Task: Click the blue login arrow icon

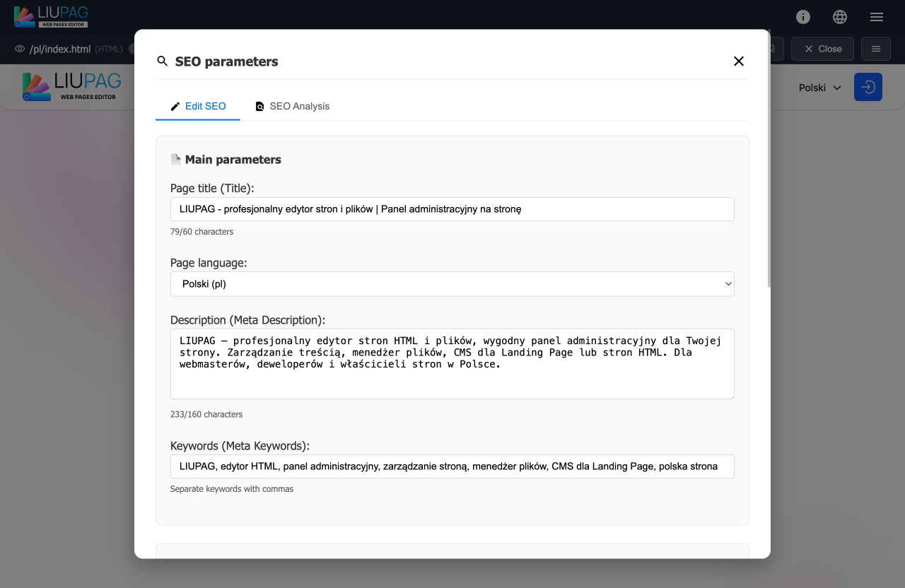Action: (868, 87)
